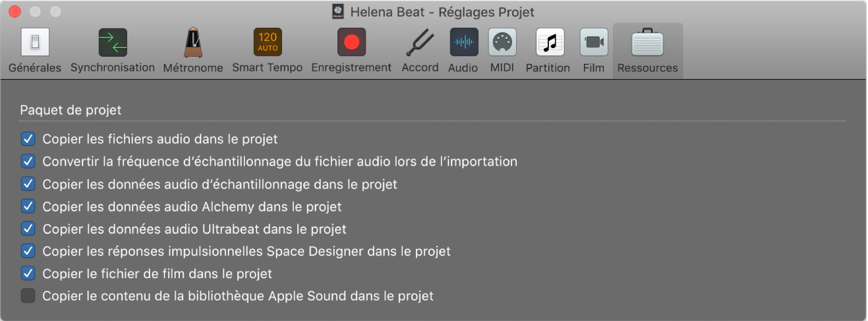Toggle Space Designer impulse responses checkbox
Screen dimensions: 868x321
(28, 251)
